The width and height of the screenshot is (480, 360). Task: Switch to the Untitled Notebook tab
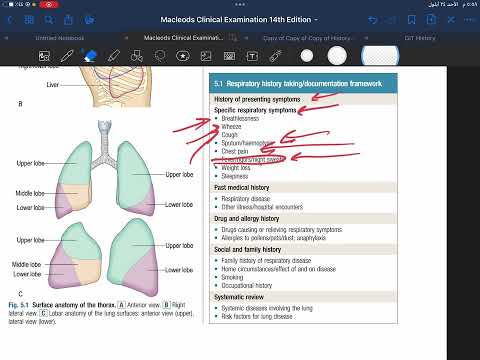(60, 38)
